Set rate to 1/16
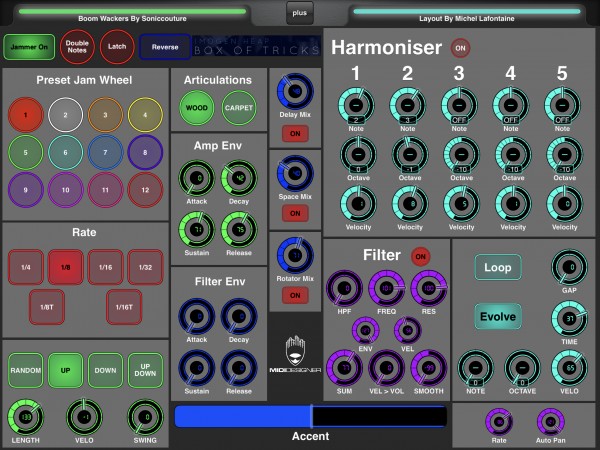600x450 pixels. [x=105, y=267]
